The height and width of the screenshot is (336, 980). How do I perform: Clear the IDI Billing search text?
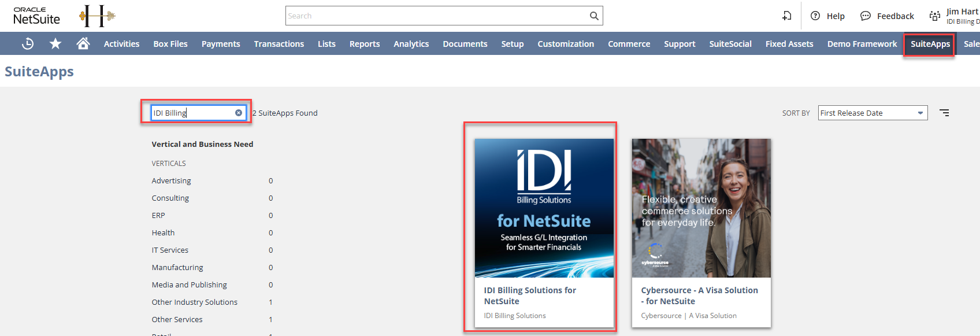coord(239,113)
